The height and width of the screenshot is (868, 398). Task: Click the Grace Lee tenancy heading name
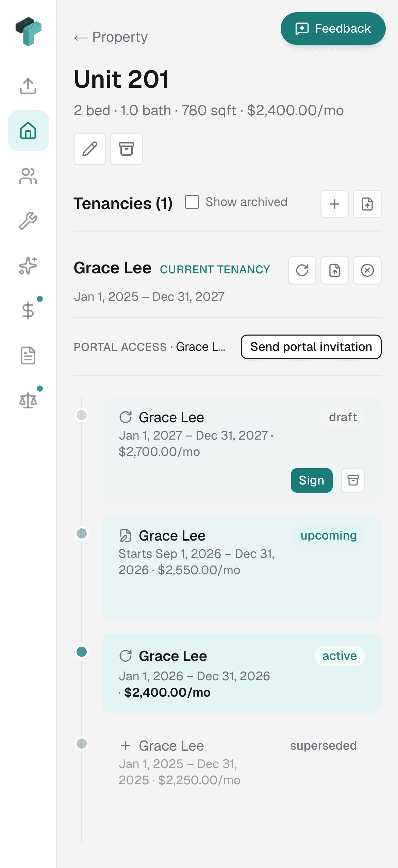(x=113, y=268)
